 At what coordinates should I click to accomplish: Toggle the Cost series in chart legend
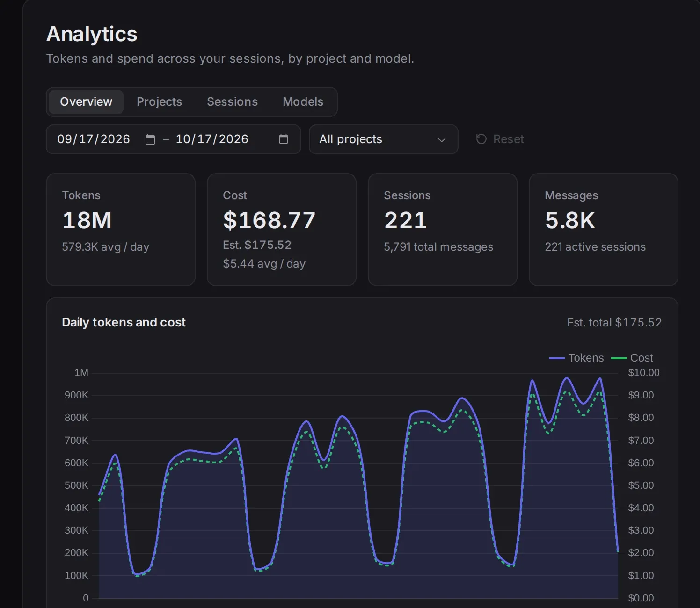[632, 358]
